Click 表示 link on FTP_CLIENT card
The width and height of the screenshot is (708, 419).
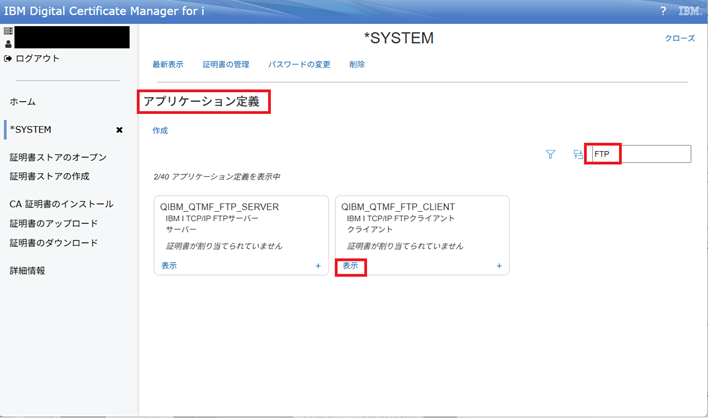350,266
